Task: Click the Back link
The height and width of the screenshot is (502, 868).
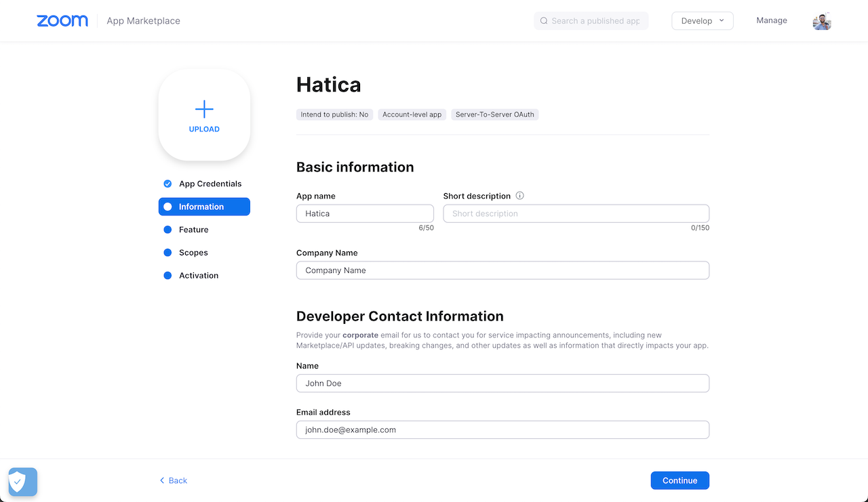Action: tap(174, 480)
